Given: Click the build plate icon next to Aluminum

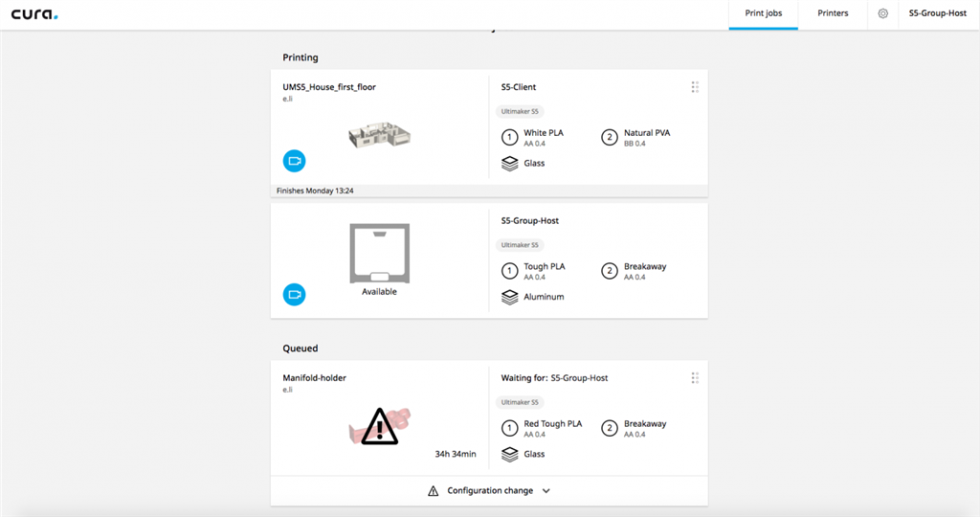Looking at the screenshot, I should (510, 297).
